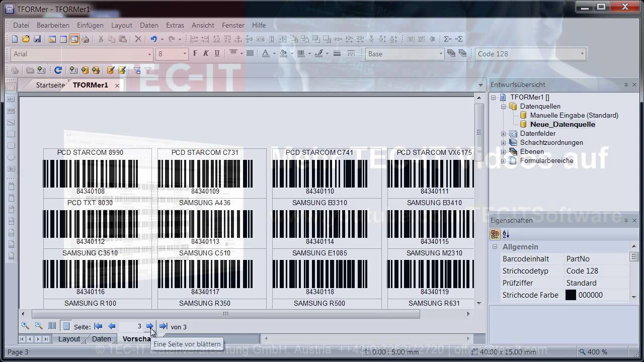Save the form with the floppy icon
This screenshot has height=362, width=644.
(x=37, y=39)
